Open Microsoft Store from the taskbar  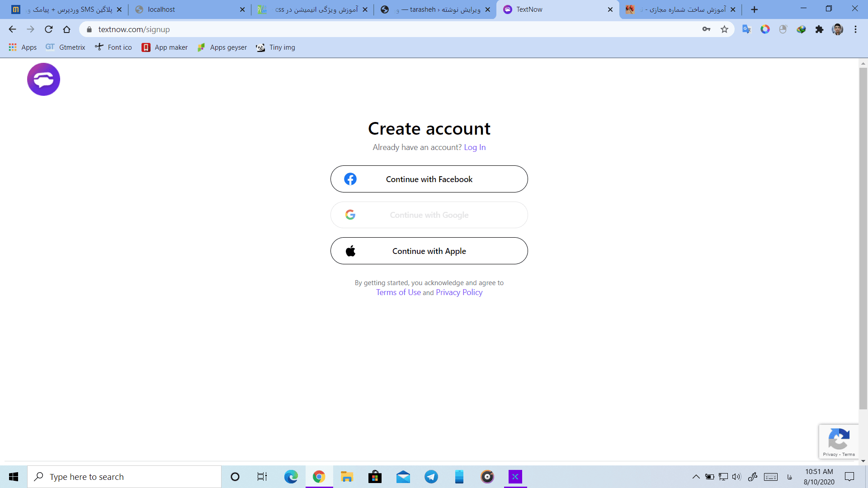[375, 477]
